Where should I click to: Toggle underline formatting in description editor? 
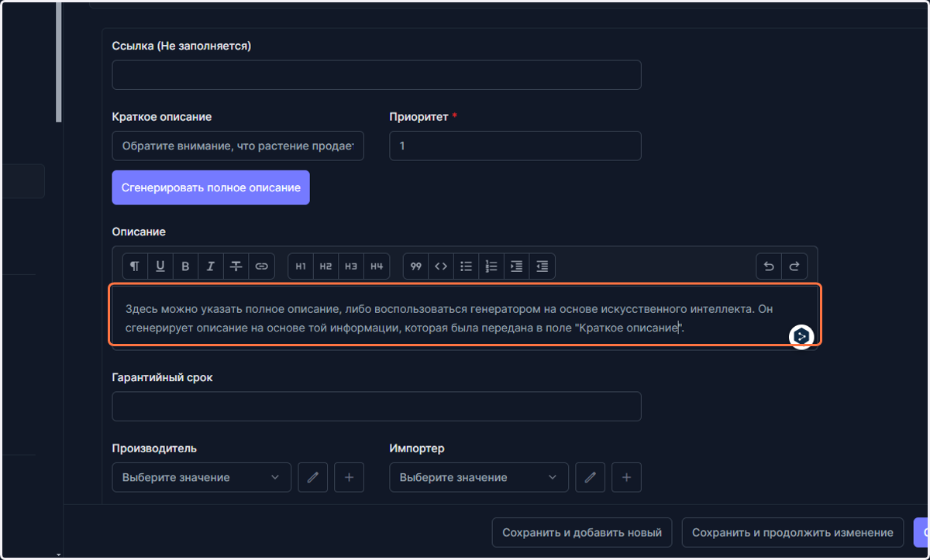[160, 266]
